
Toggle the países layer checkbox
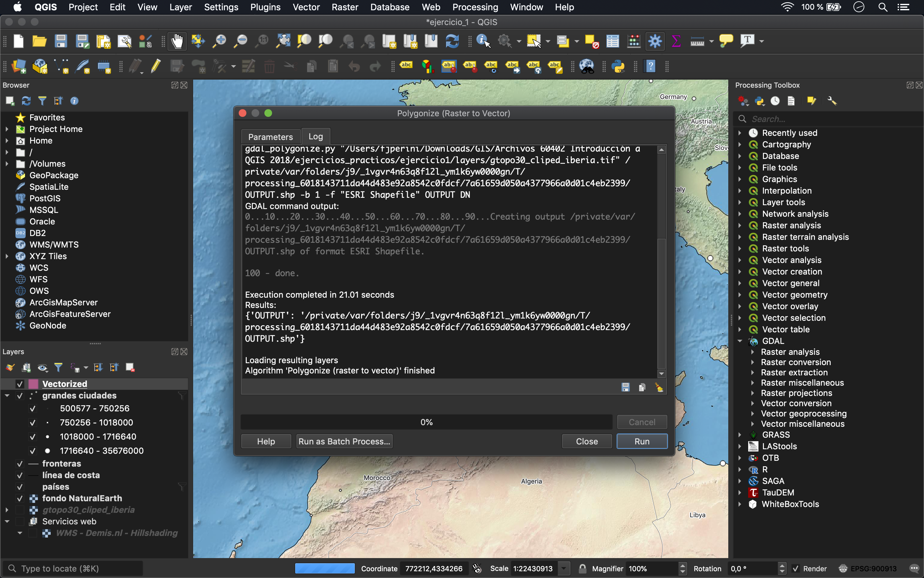click(x=20, y=487)
